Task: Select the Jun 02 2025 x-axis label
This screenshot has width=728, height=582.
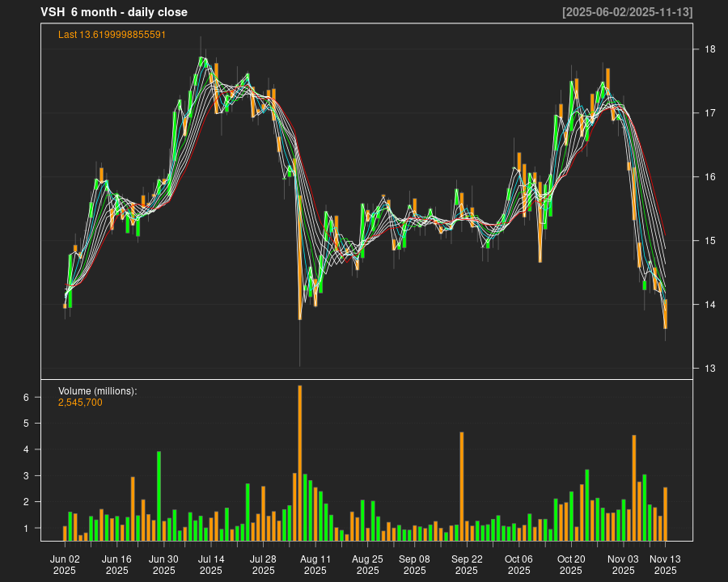Action: [x=65, y=564]
